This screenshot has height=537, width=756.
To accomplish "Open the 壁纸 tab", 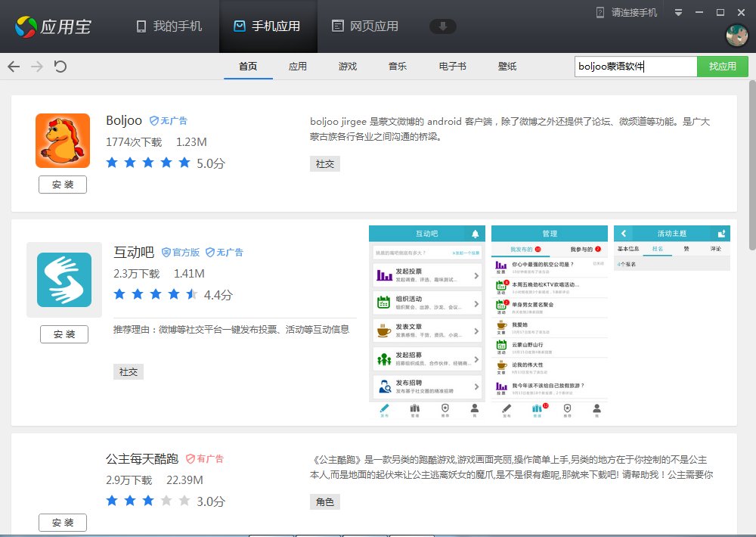I will (x=507, y=67).
